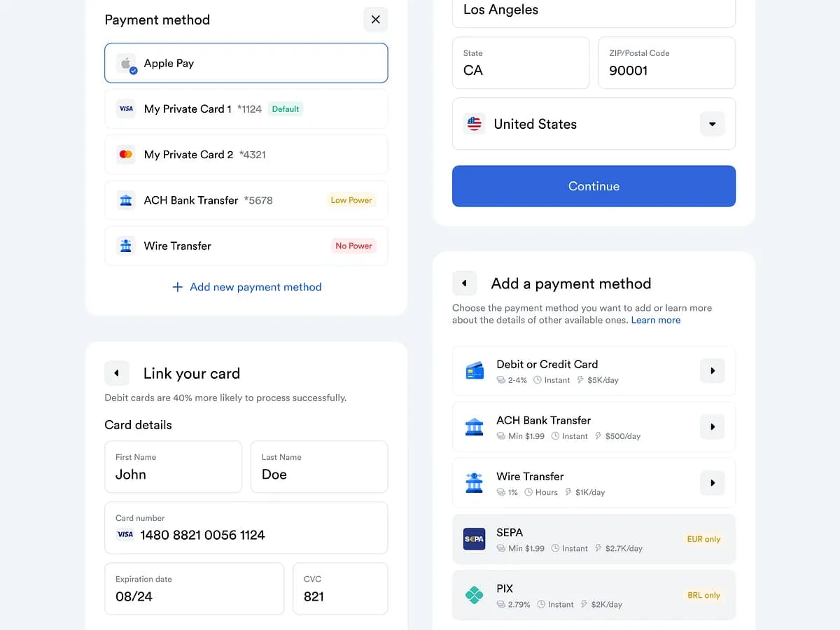Open the Learn more link

656,320
